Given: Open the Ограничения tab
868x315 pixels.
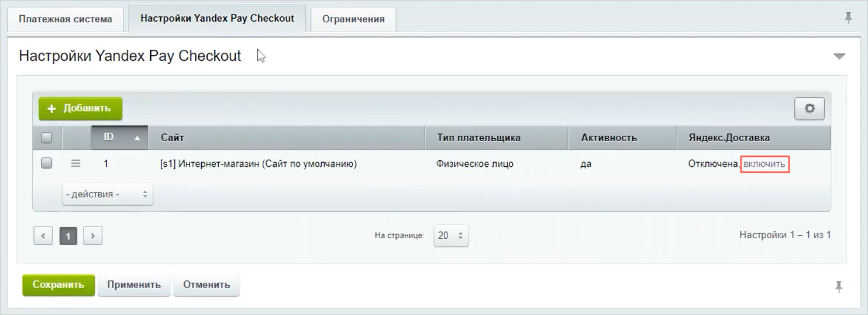Looking at the screenshot, I should (x=353, y=19).
